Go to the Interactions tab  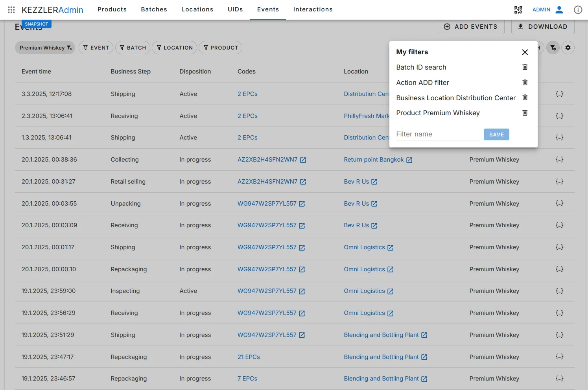313,9
